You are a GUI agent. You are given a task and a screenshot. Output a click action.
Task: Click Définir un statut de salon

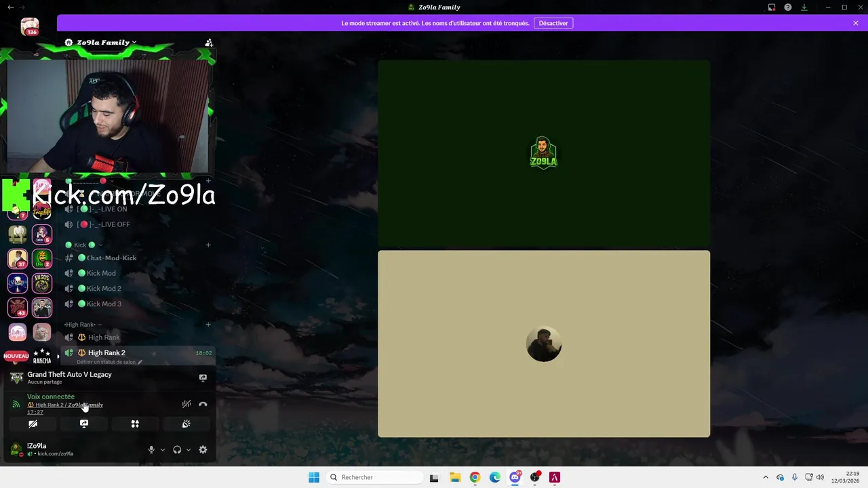109,362
